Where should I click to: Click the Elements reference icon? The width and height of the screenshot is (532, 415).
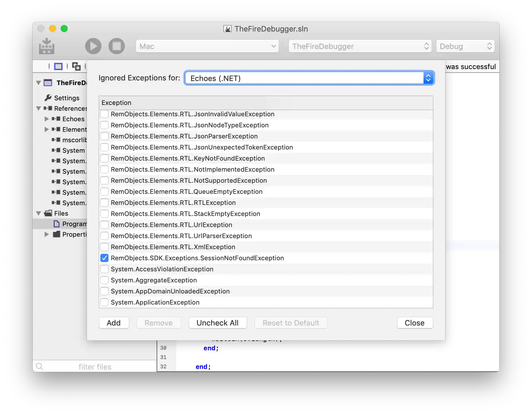(x=56, y=129)
